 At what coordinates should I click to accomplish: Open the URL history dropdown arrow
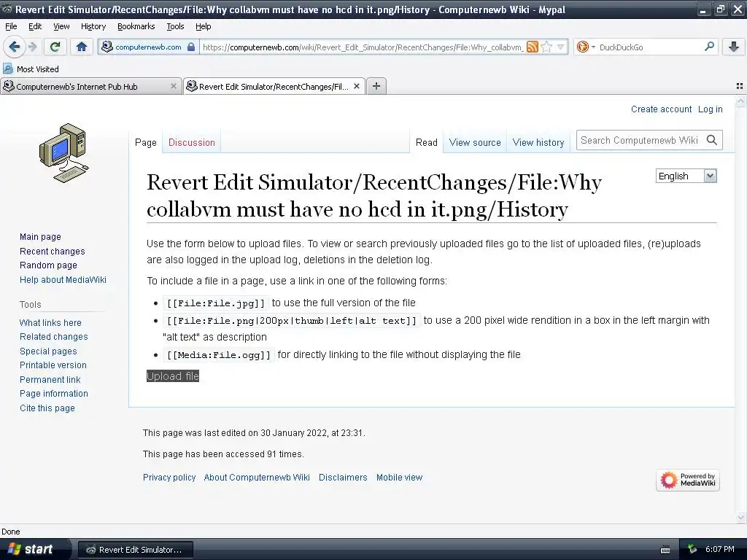(561, 47)
